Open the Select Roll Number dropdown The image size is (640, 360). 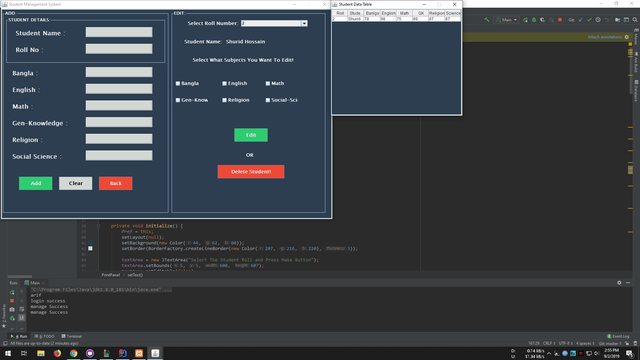pyautogui.click(x=274, y=23)
